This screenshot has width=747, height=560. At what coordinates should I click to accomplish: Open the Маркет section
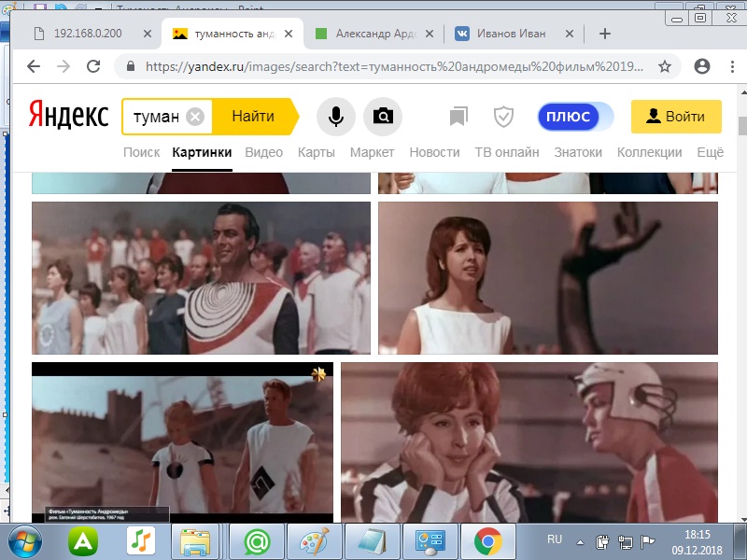click(x=372, y=152)
